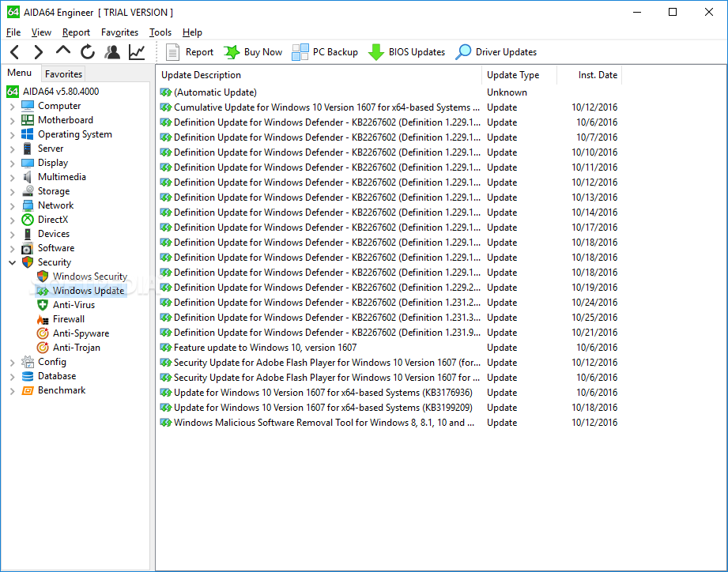
Task: Click the Driver Updates magnifier icon
Action: [463, 52]
